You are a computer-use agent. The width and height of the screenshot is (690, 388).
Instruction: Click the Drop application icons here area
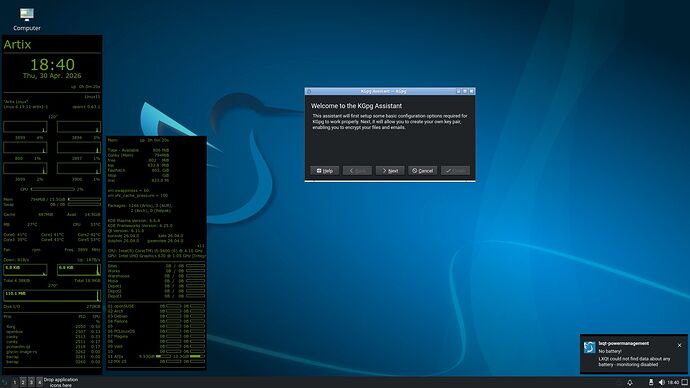[61, 382]
